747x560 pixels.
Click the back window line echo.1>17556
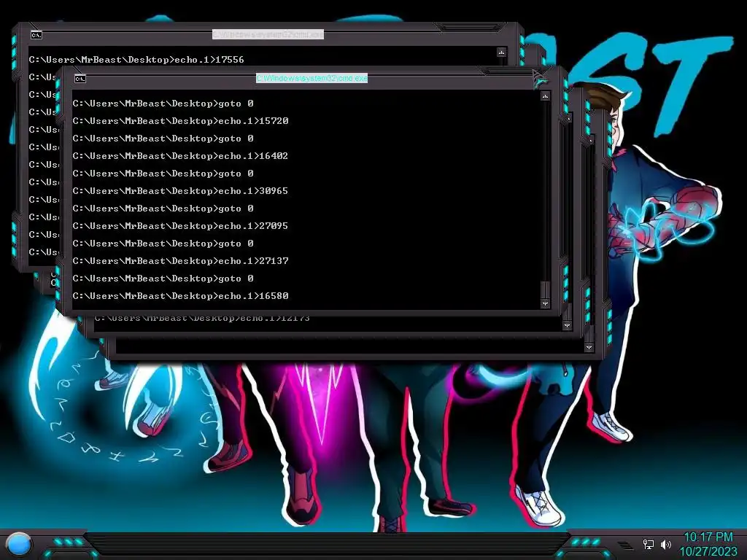(136, 60)
